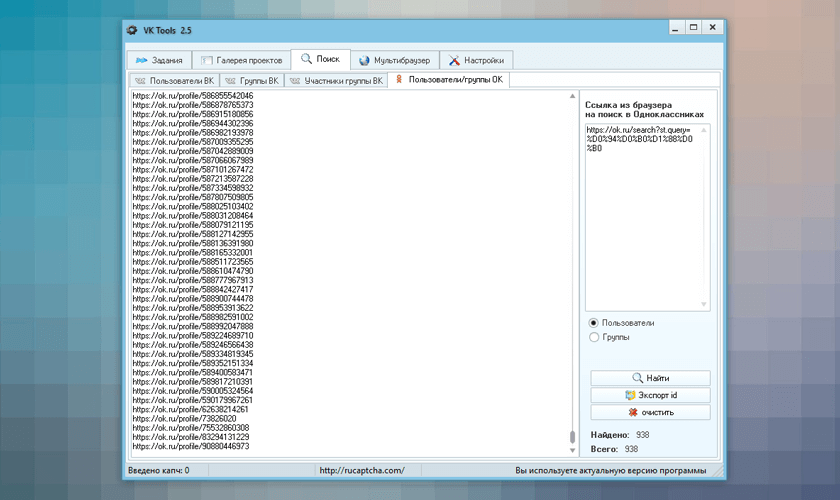Click the Введено капч: 0 status text
Screen dimensions: 840x500
coord(159,471)
